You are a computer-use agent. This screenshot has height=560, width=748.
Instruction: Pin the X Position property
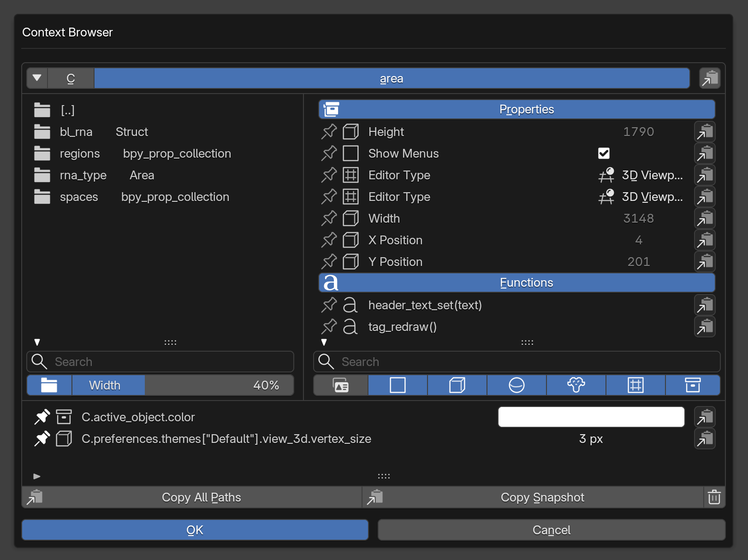click(329, 240)
